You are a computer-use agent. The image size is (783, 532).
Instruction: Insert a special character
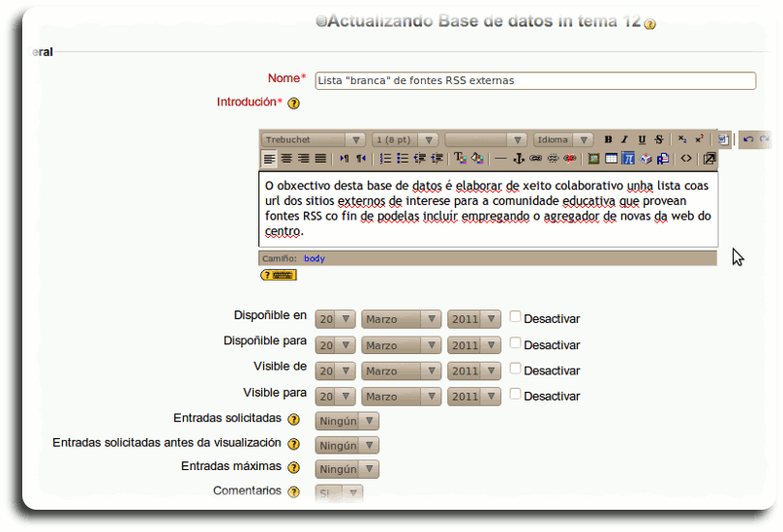click(646, 159)
